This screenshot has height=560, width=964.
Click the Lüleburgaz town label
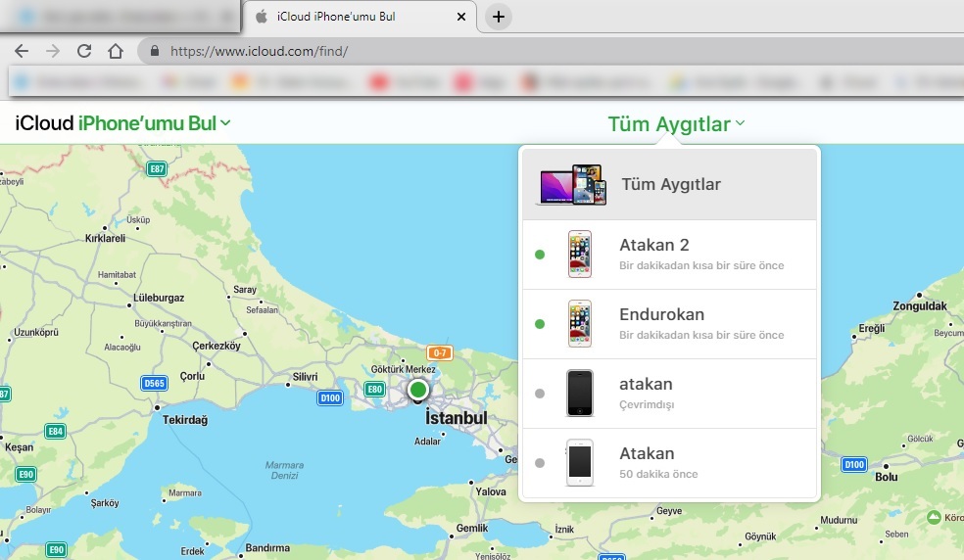click(x=159, y=298)
